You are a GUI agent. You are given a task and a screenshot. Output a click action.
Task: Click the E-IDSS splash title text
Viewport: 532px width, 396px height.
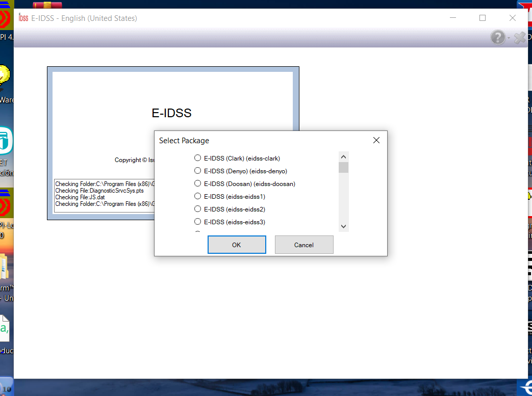172,113
